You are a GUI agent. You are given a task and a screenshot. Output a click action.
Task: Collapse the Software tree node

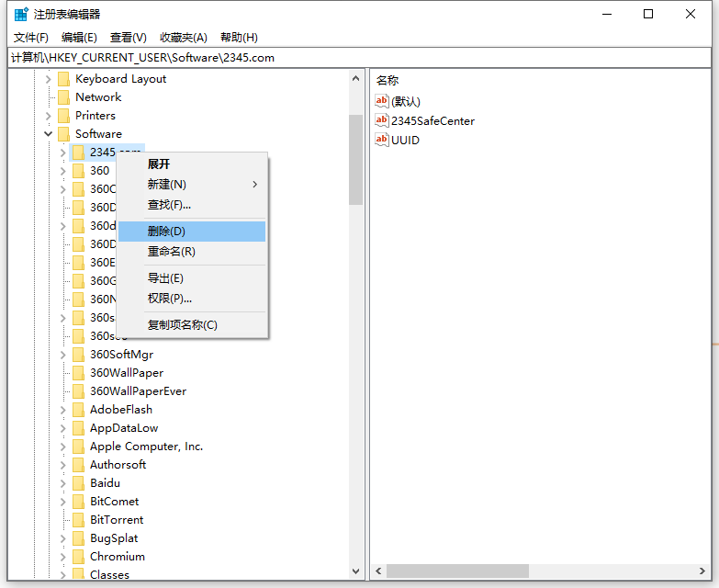click(x=49, y=134)
